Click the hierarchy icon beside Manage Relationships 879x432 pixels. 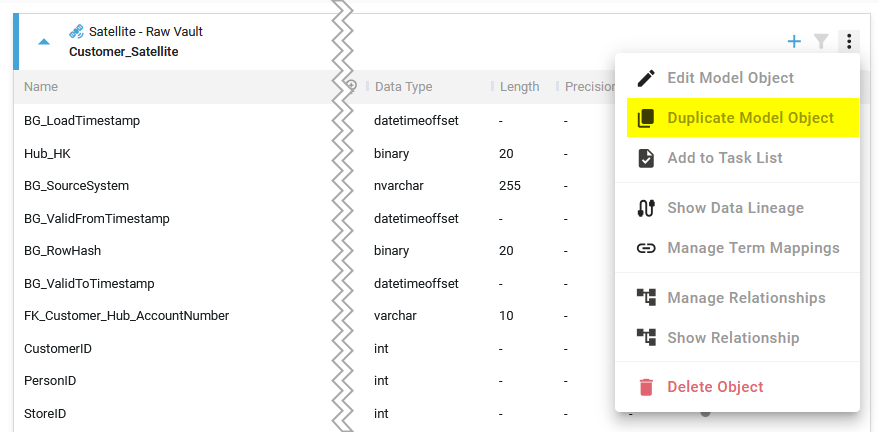(646, 298)
